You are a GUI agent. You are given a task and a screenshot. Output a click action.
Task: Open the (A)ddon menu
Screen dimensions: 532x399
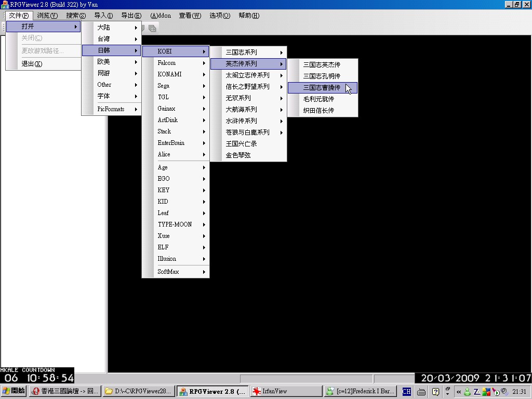161,16
